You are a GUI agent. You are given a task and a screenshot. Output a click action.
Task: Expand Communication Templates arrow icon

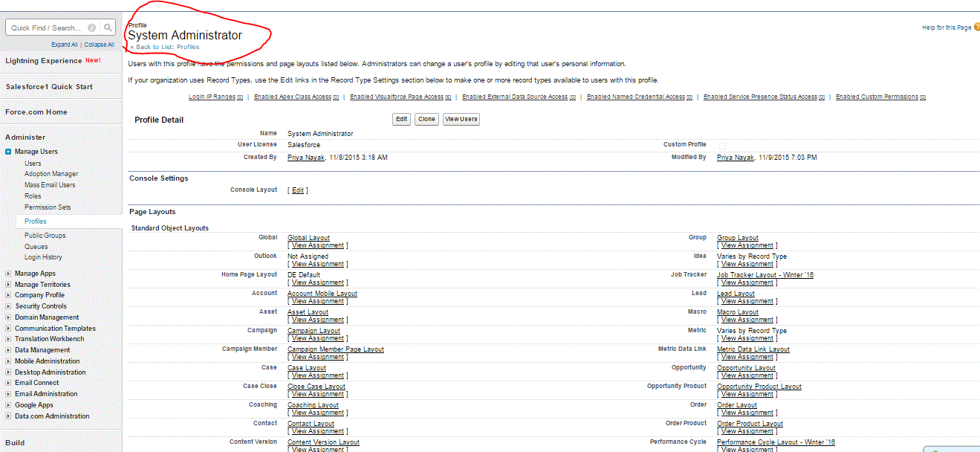pyautogui.click(x=8, y=328)
